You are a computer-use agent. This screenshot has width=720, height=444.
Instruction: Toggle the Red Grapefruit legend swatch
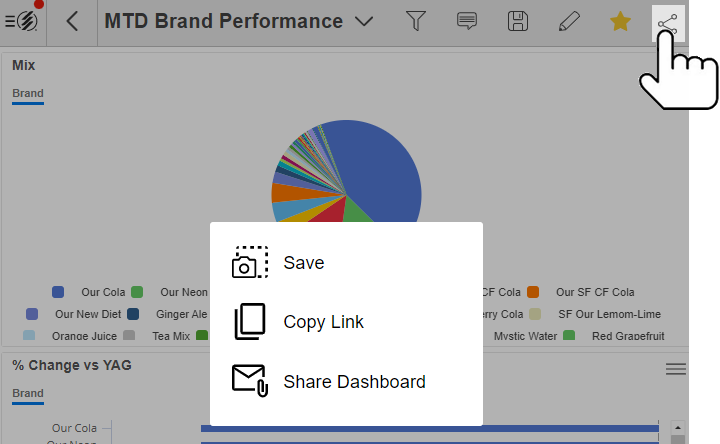[x=569, y=336]
